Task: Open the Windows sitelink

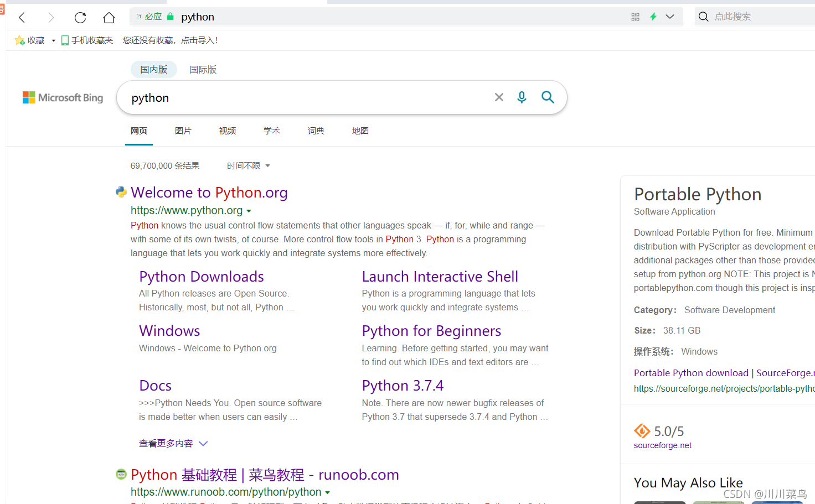Action: click(169, 331)
